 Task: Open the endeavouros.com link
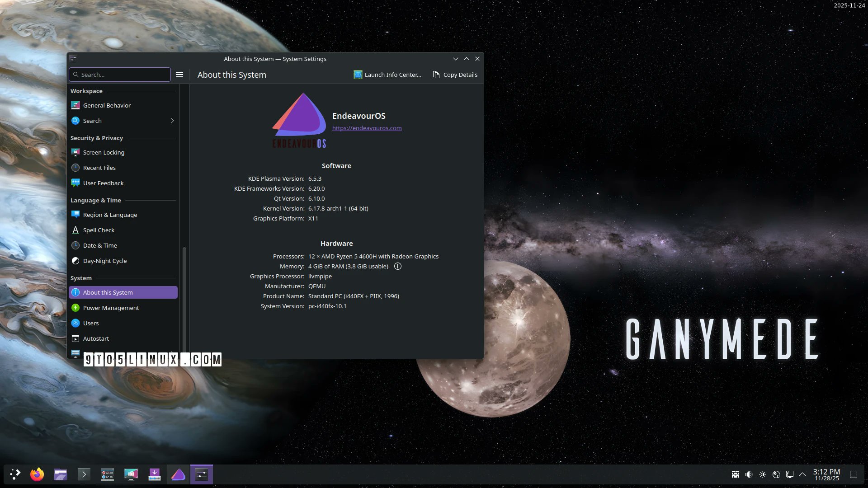367,128
